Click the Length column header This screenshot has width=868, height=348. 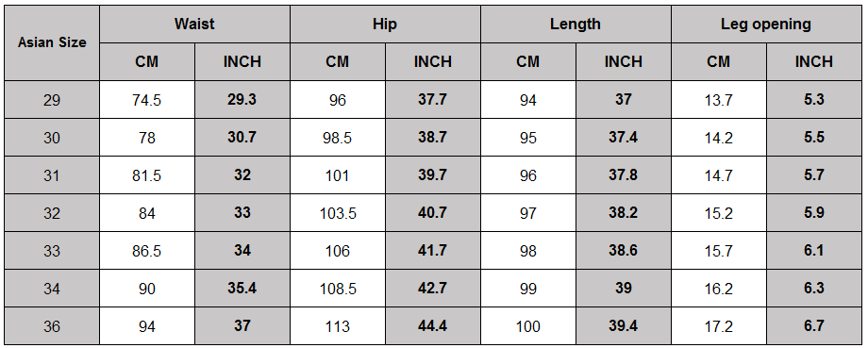(576, 24)
